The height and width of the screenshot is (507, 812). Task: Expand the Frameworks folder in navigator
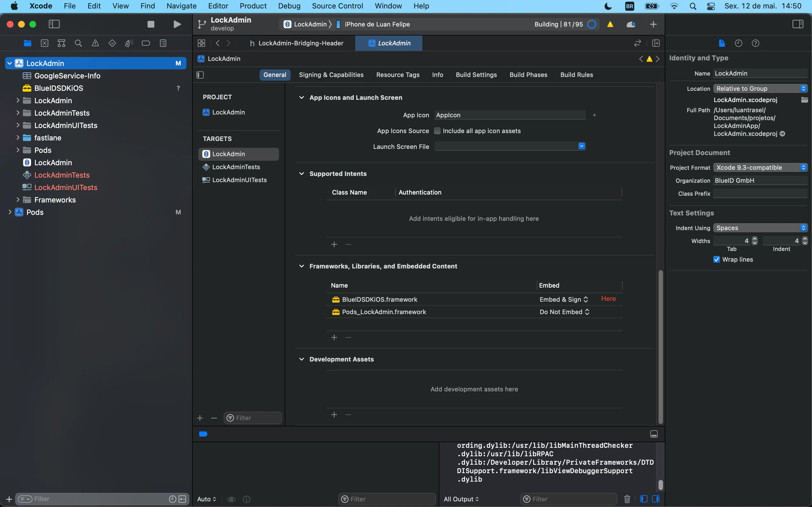point(18,200)
